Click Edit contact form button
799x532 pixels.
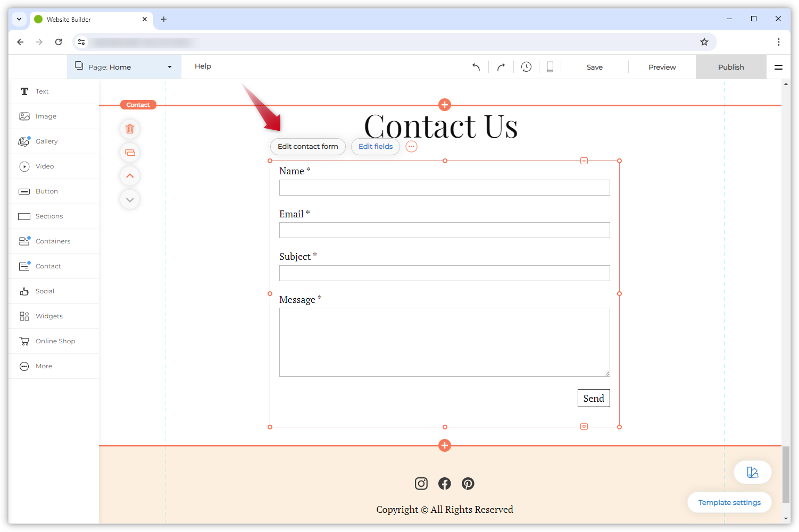point(307,147)
